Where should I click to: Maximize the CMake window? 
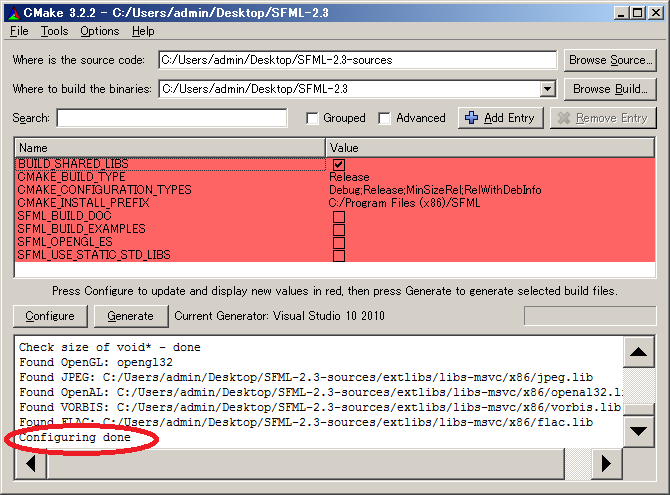pyautogui.click(x=638, y=13)
